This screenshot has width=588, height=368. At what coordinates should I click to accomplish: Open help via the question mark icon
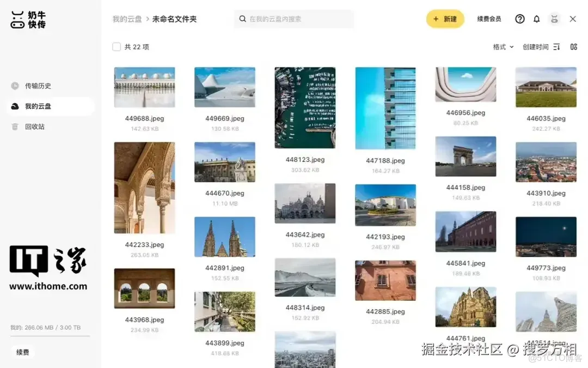pyautogui.click(x=519, y=19)
